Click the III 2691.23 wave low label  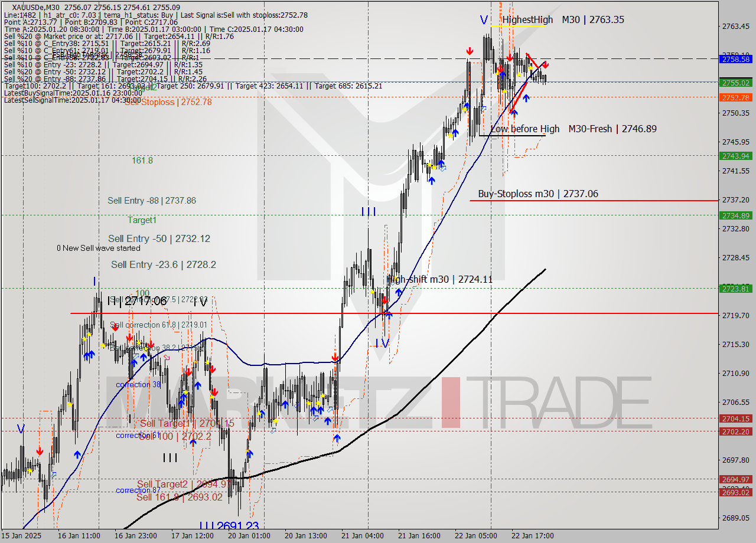(229, 526)
